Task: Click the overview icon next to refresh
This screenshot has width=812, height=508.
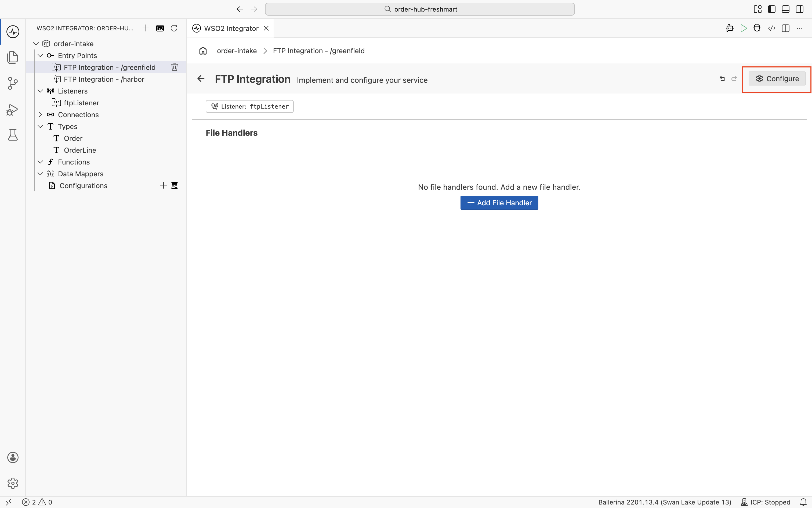Action: 160,28
